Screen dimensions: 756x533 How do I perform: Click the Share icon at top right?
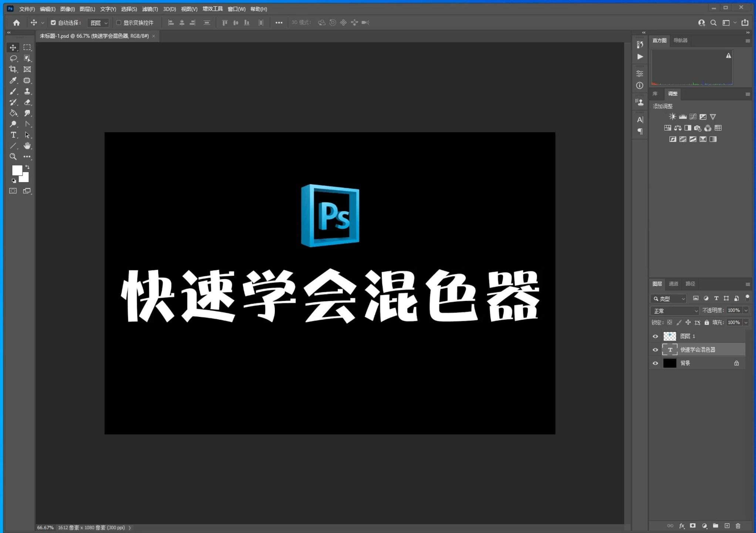745,23
